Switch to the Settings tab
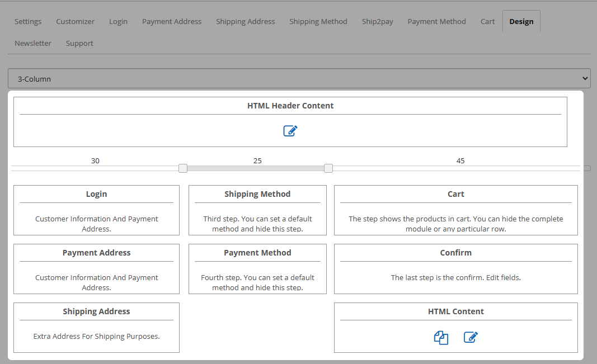The image size is (597, 364). pos(28,22)
